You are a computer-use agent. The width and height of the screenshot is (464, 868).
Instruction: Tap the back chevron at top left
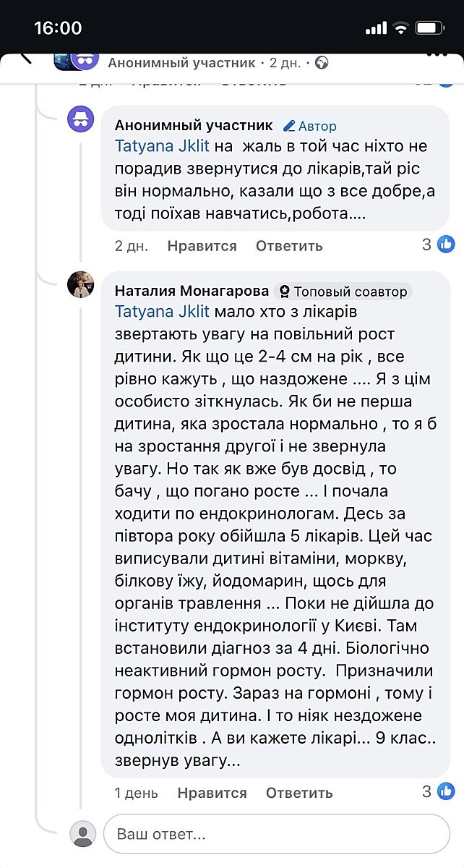tap(26, 57)
